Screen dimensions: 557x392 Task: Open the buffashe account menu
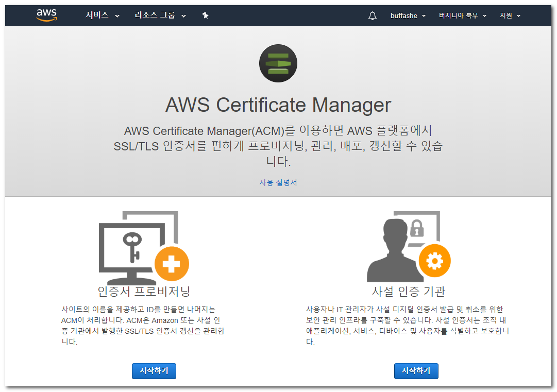point(408,15)
